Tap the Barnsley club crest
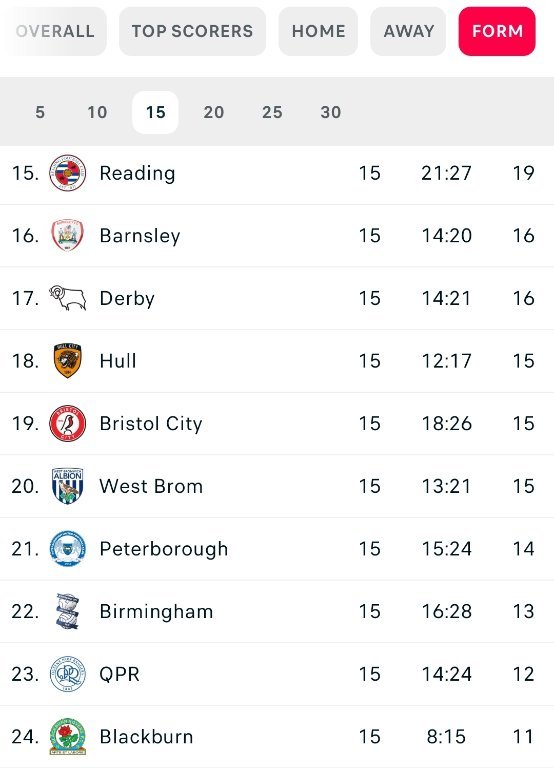 (x=68, y=236)
